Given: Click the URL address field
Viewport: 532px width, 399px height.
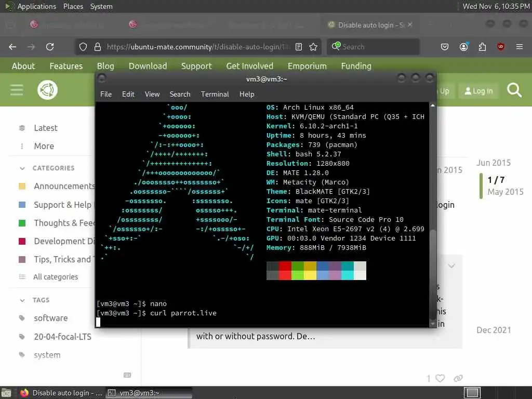Looking at the screenshot, I should point(197,47).
